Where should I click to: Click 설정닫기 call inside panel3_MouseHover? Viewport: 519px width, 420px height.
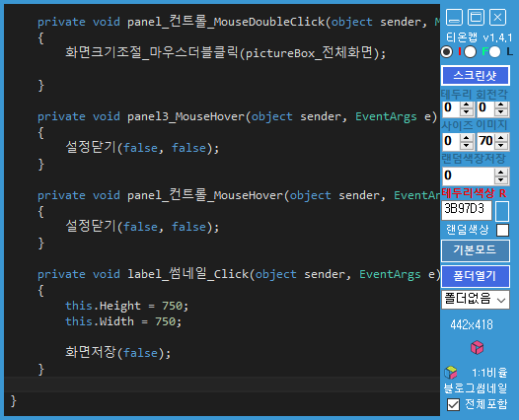coord(142,148)
